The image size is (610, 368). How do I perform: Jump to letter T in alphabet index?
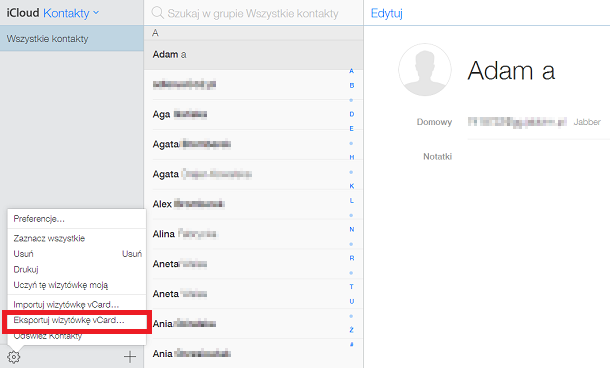[x=352, y=287]
